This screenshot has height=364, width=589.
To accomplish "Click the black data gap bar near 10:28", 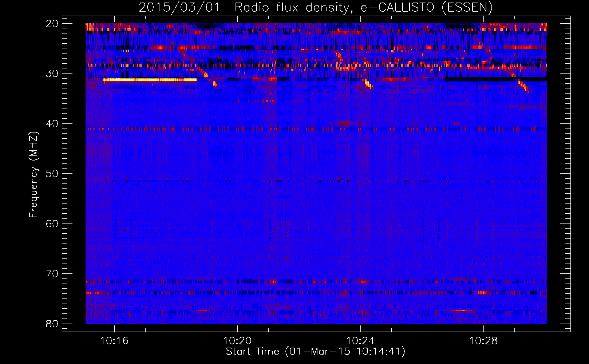I will point(496,79).
